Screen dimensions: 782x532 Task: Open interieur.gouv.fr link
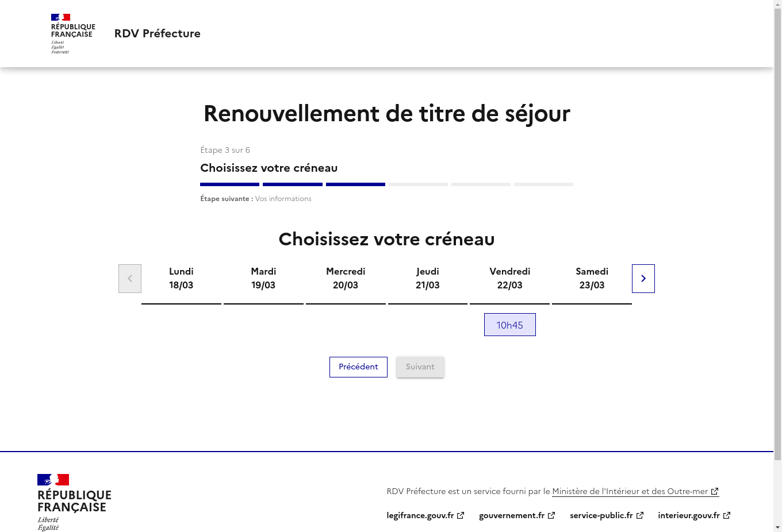tap(694, 515)
